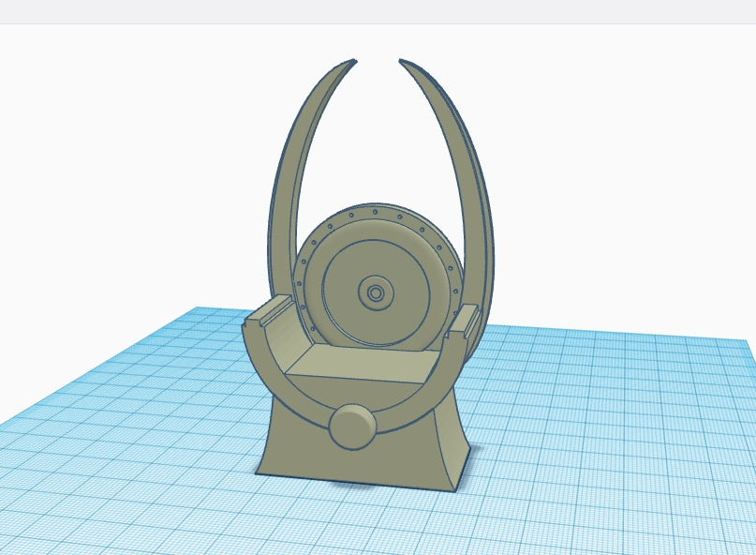This screenshot has width=756, height=555.
Task: Select the right curved horn shape
Action: coord(475,202)
